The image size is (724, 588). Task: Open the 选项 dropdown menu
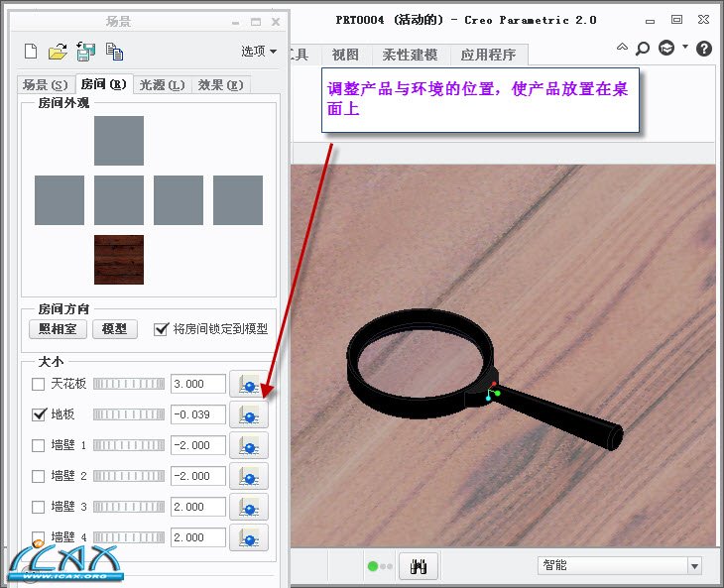point(259,51)
